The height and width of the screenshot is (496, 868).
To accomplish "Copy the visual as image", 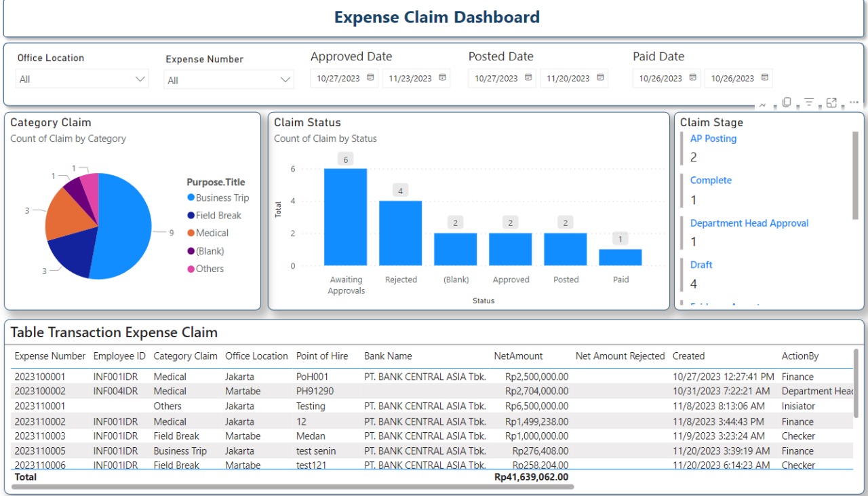I will (787, 102).
